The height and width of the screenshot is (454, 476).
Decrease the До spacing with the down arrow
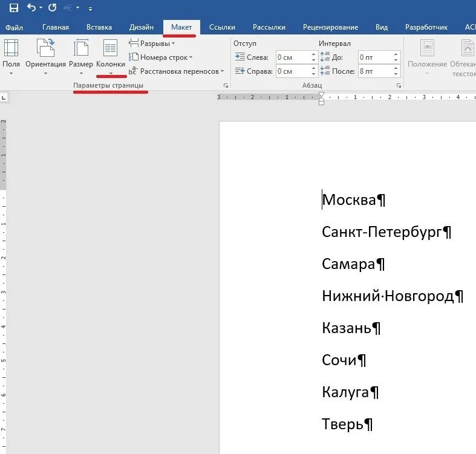tap(396, 60)
